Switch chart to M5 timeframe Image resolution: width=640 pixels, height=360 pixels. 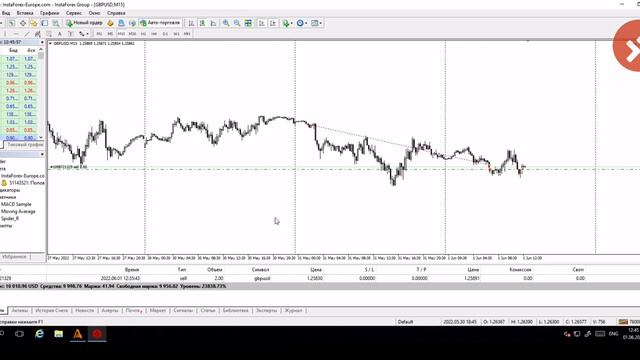[x=110, y=34]
